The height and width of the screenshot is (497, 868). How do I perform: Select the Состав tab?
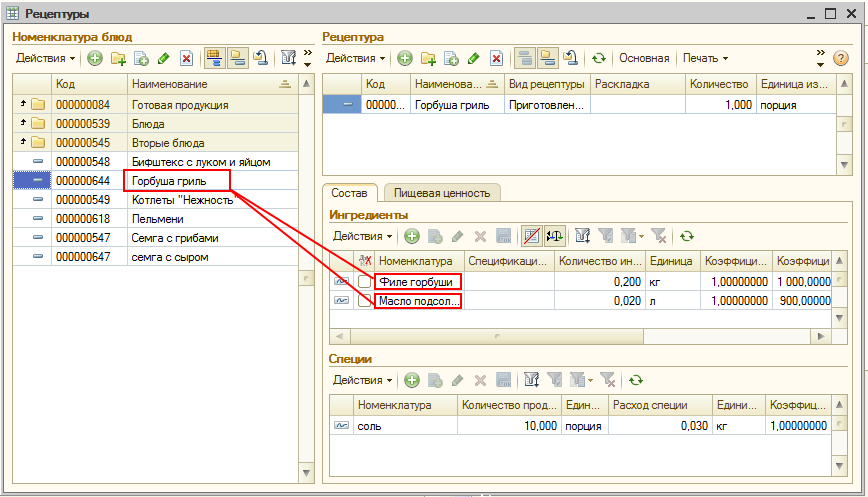coord(349,193)
